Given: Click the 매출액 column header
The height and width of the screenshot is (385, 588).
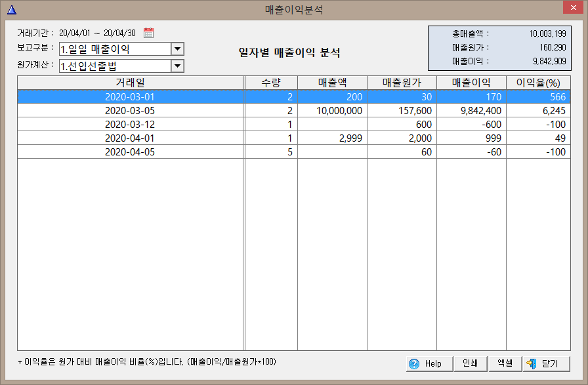Looking at the screenshot, I should pyautogui.click(x=332, y=83).
